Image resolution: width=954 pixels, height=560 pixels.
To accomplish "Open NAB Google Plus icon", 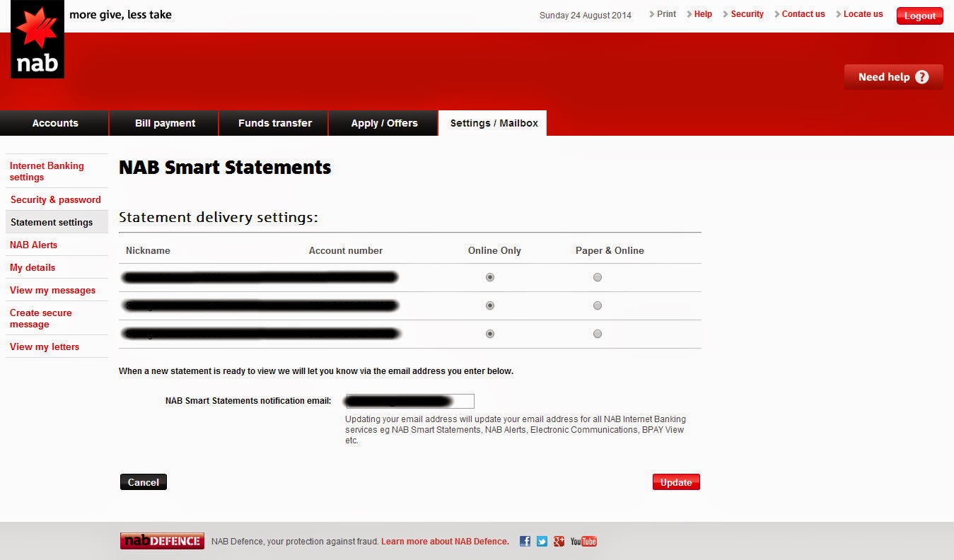I will [559, 542].
